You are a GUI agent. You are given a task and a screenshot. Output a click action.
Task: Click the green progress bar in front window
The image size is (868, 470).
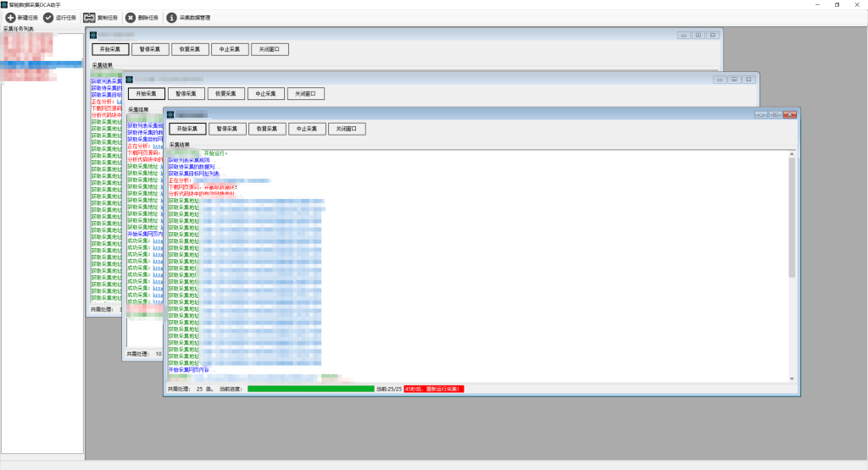[309, 389]
